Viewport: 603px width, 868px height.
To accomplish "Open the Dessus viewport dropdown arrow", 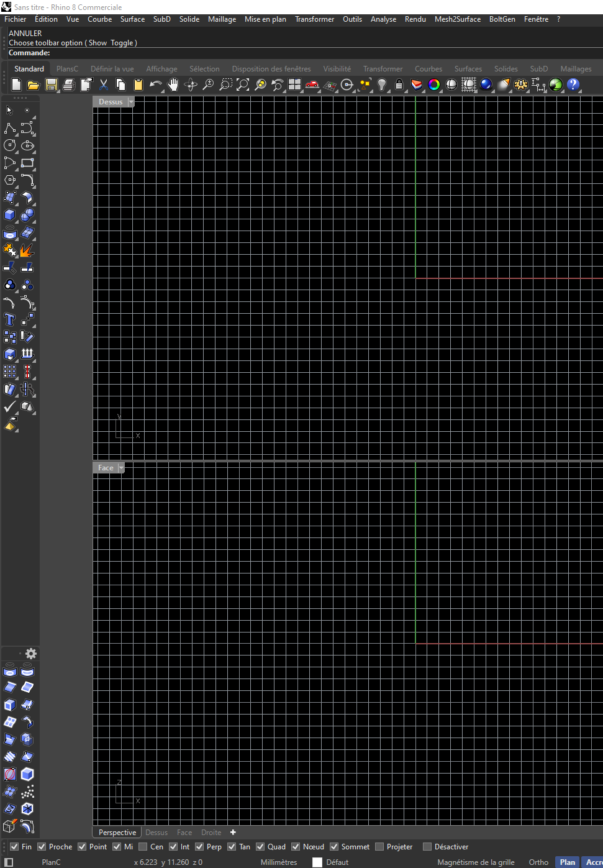I will point(131,102).
